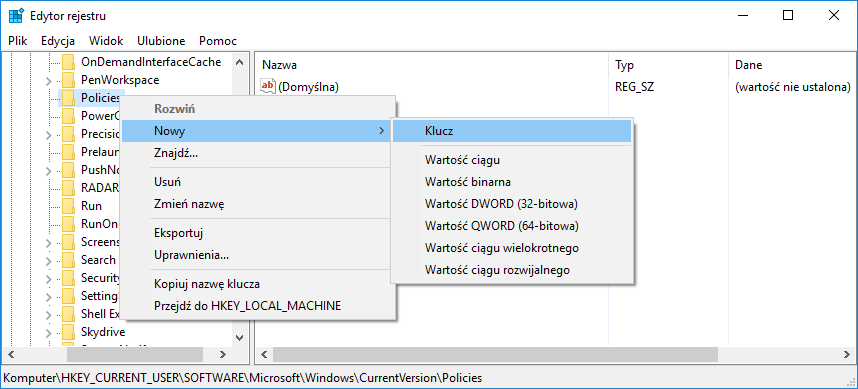858x389 pixels.
Task: Click the tree pane scroll right arrow
Action: [223, 355]
